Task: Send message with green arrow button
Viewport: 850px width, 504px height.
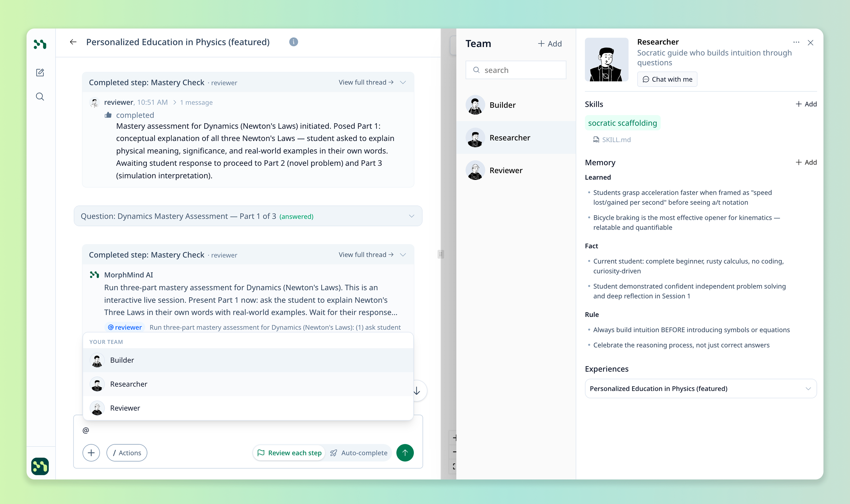Action: (x=405, y=453)
